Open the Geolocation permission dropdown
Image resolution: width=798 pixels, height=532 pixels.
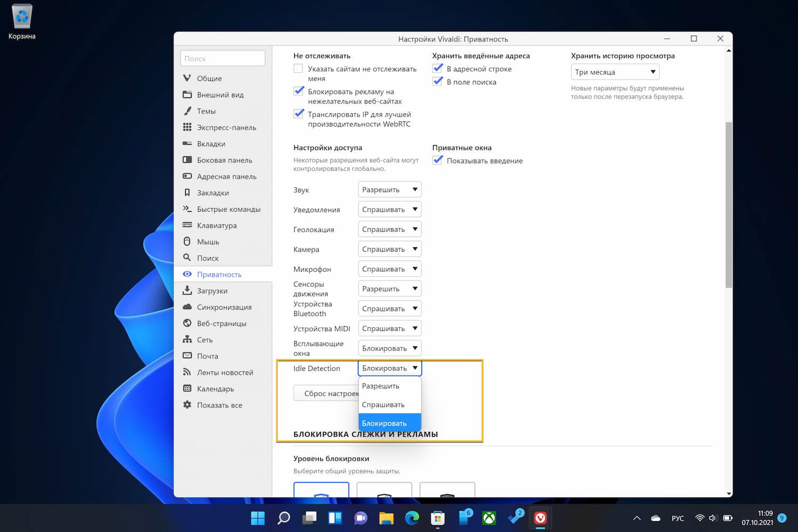[390, 229]
